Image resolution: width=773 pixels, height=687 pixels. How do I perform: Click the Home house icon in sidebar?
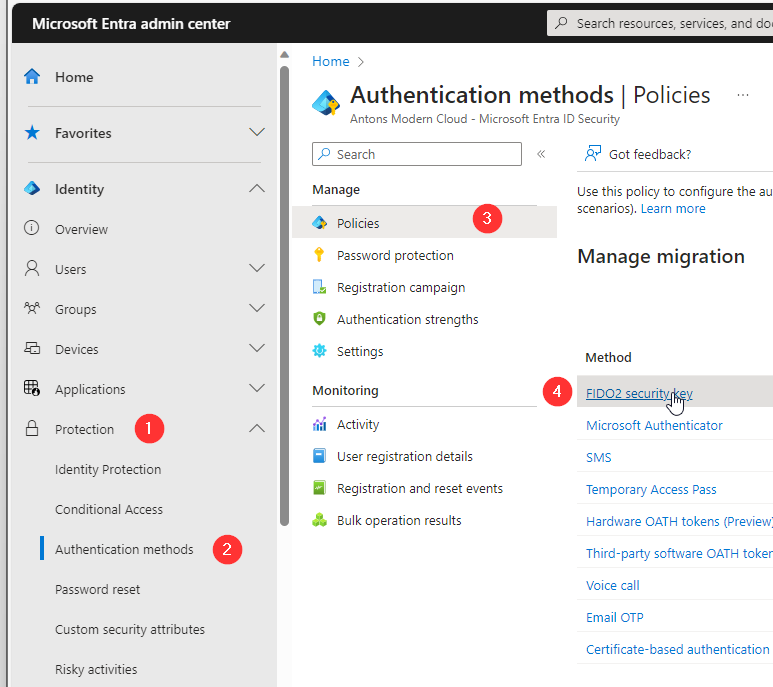[32, 76]
